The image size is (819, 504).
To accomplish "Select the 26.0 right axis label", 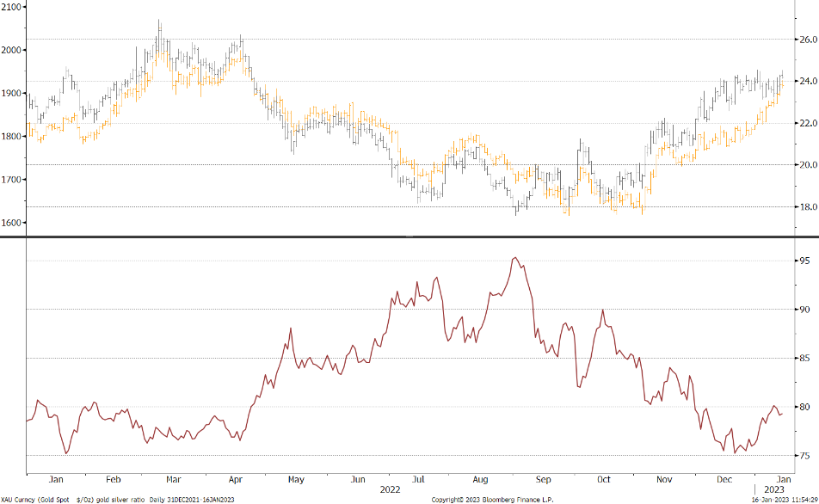I will tap(809, 40).
